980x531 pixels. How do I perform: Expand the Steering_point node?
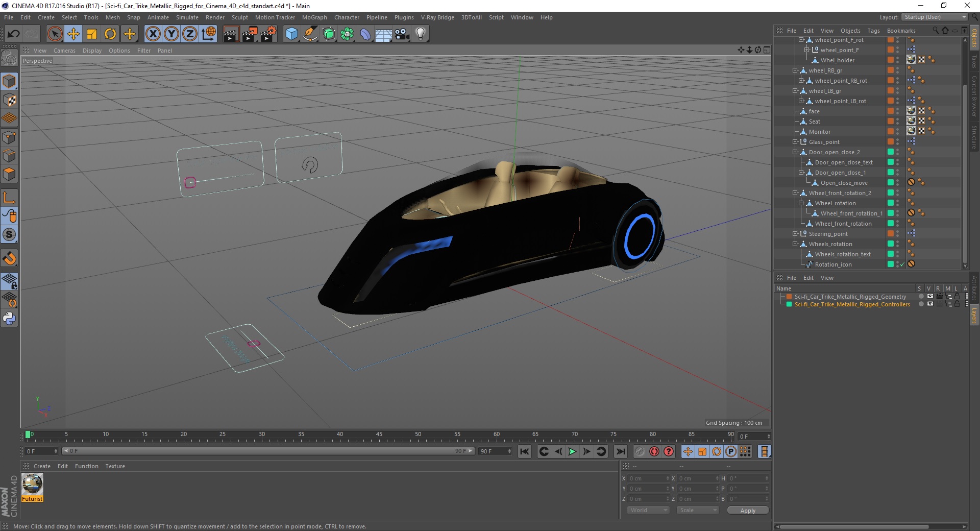(x=795, y=234)
